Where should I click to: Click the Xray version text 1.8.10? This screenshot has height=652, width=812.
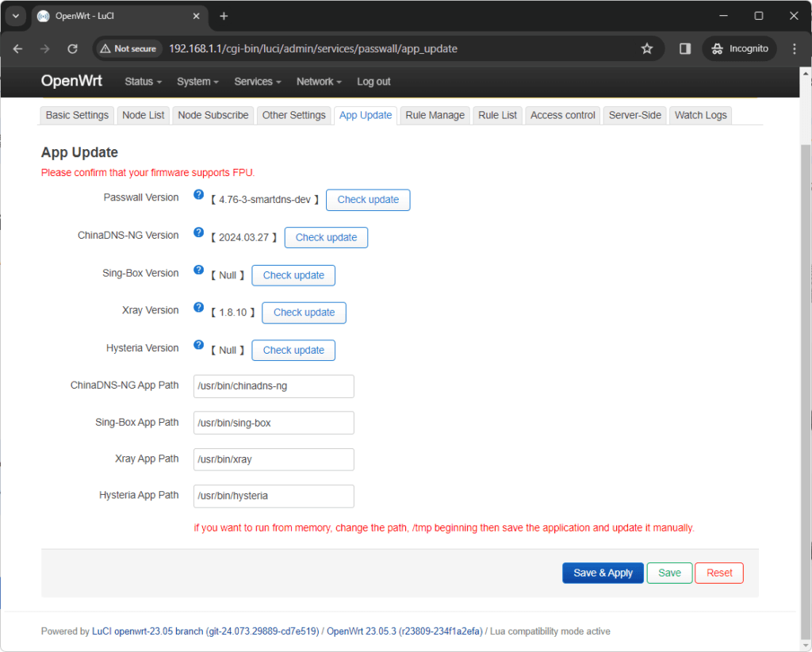coord(233,313)
